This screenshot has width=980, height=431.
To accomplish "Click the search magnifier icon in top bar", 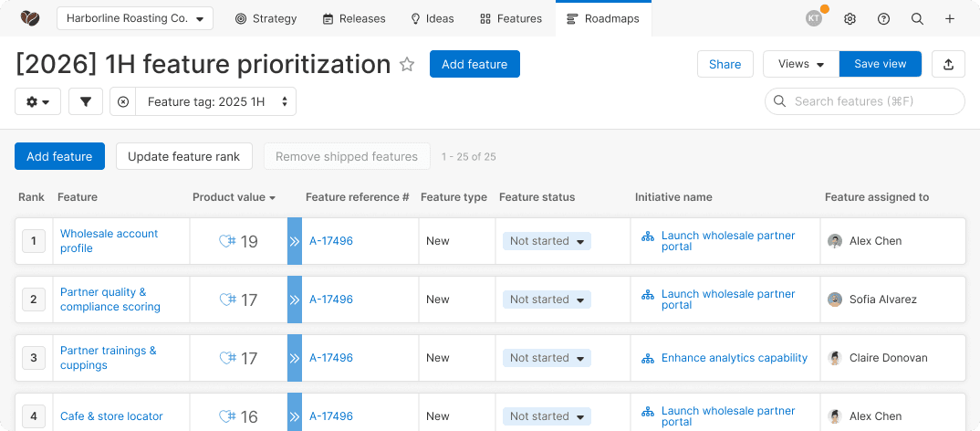I will click(x=917, y=18).
